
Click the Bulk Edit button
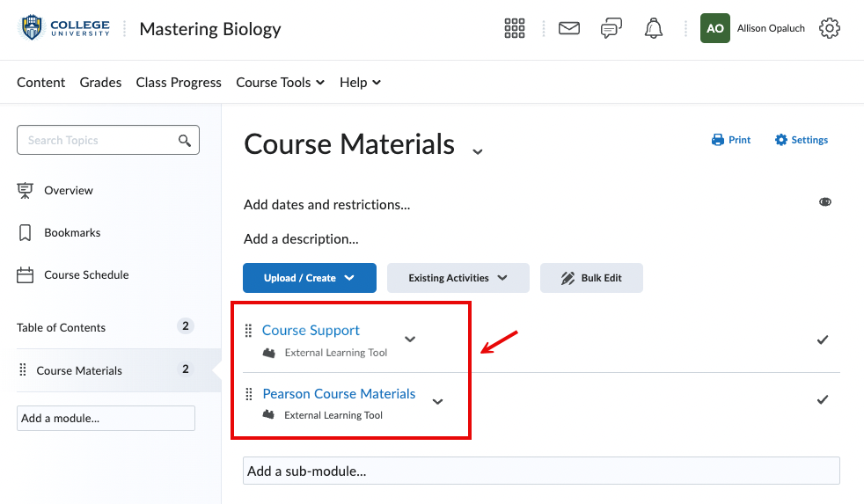click(591, 278)
